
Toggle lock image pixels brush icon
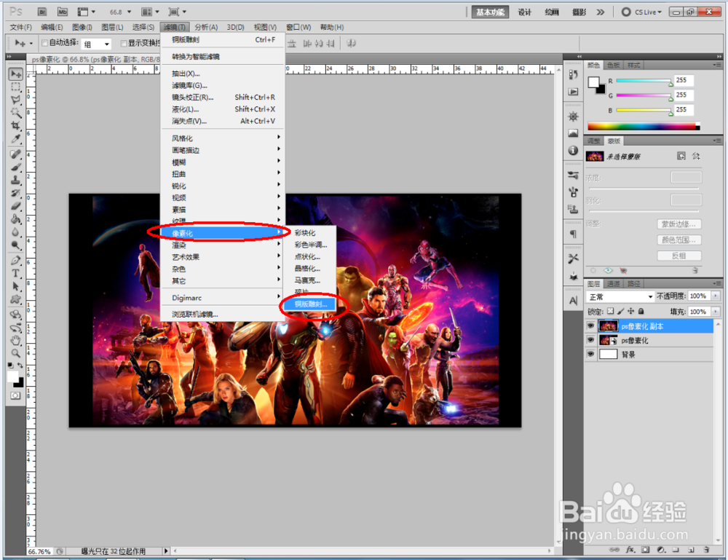click(621, 312)
